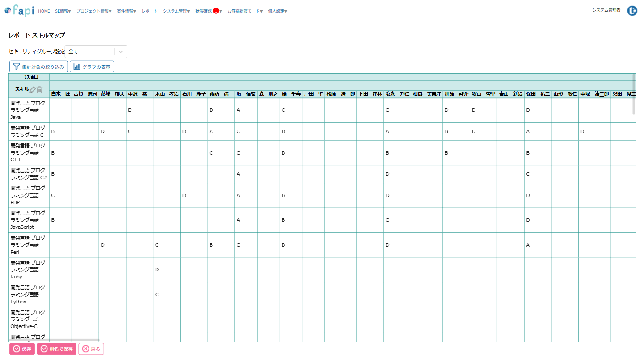
Task: Open the 個人設定 menu
Action: [x=277, y=11]
